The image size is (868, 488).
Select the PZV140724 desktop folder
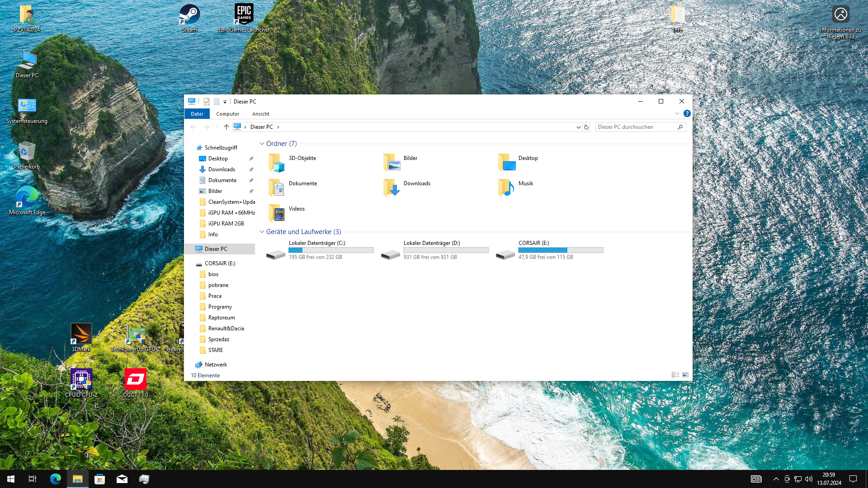coord(27,18)
